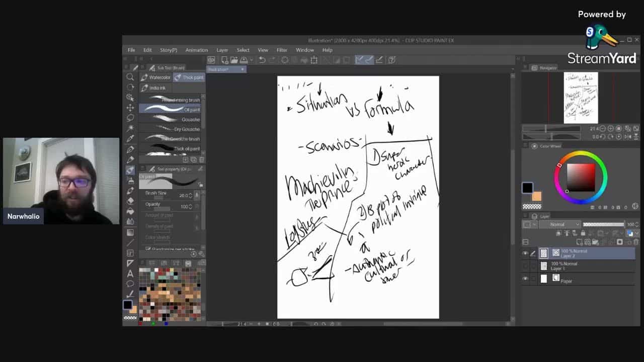644x362 pixels.
Task: Choose the Lasso selection tool
Action: point(130,118)
